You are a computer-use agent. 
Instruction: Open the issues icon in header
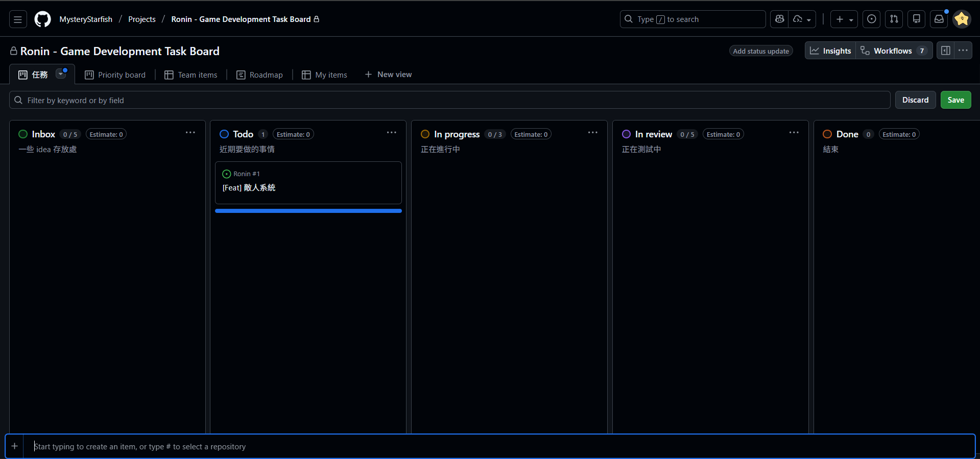[x=872, y=19]
